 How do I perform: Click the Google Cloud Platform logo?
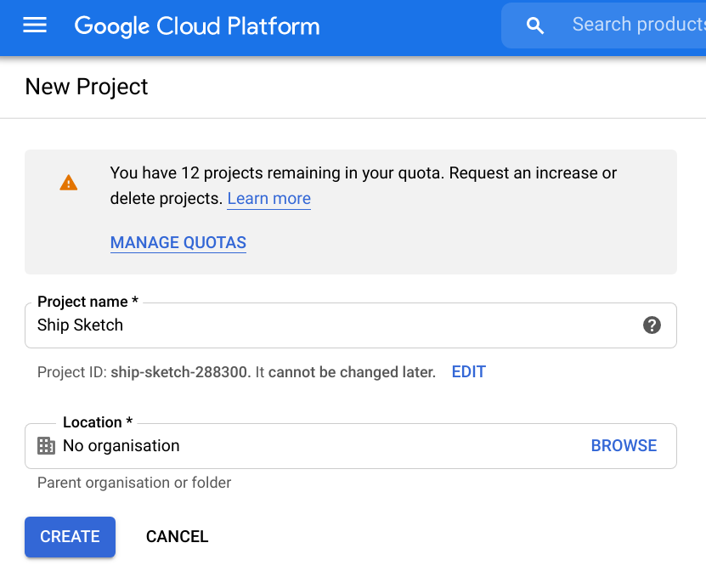click(197, 25)
